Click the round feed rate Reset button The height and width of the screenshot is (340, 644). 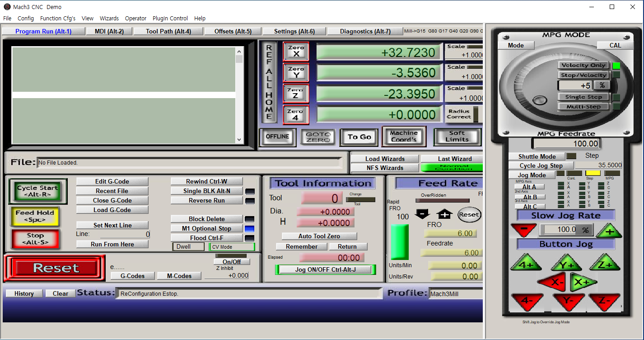[469, 215]
